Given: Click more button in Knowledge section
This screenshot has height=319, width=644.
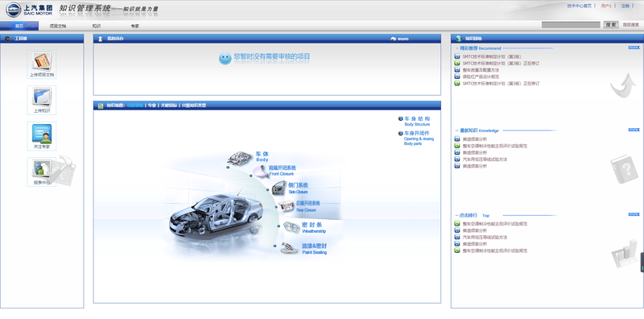Looking at the screenshot, I should (634, 130).
